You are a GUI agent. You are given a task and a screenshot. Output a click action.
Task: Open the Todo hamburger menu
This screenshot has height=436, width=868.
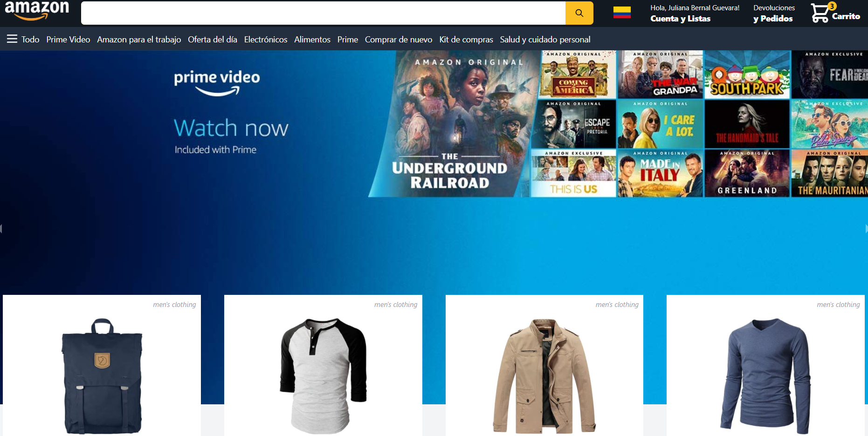[x=23, y=40]
